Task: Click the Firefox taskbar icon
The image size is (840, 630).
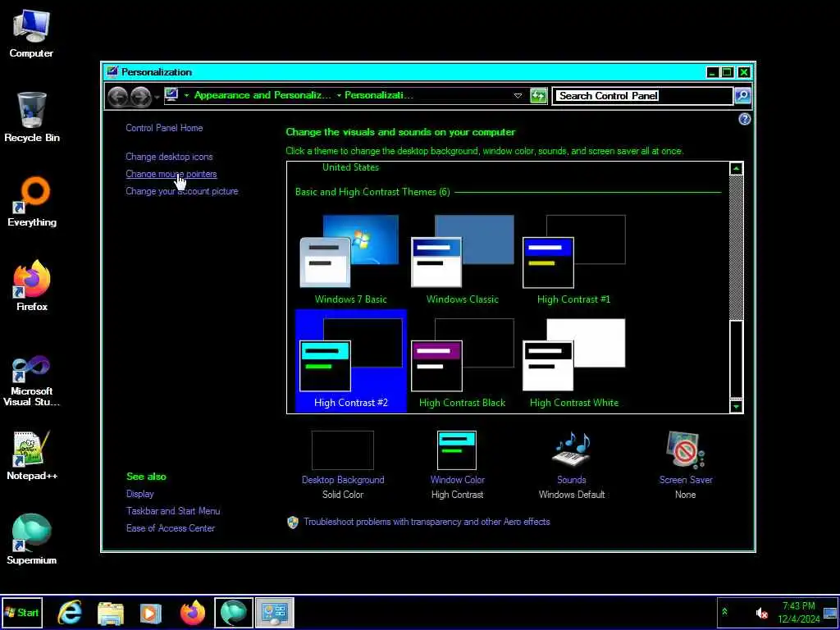Action: 192,613
